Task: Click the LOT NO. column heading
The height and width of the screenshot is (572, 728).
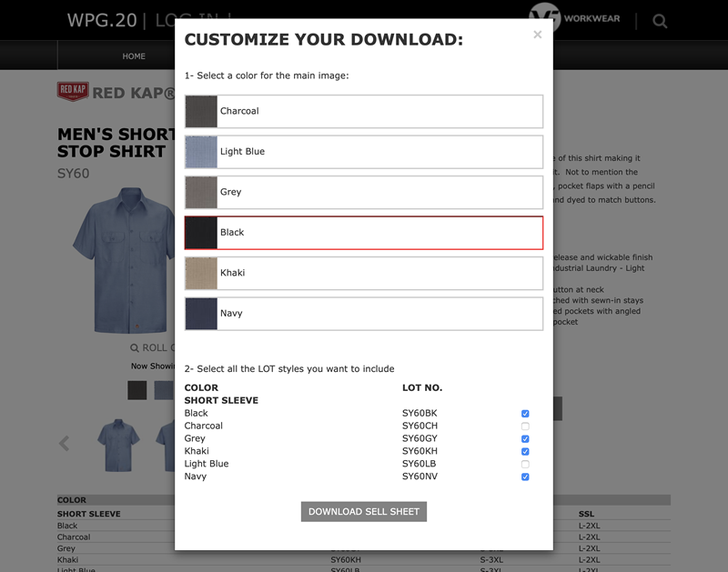Action: pyautogui.click(x=422, y=387)
